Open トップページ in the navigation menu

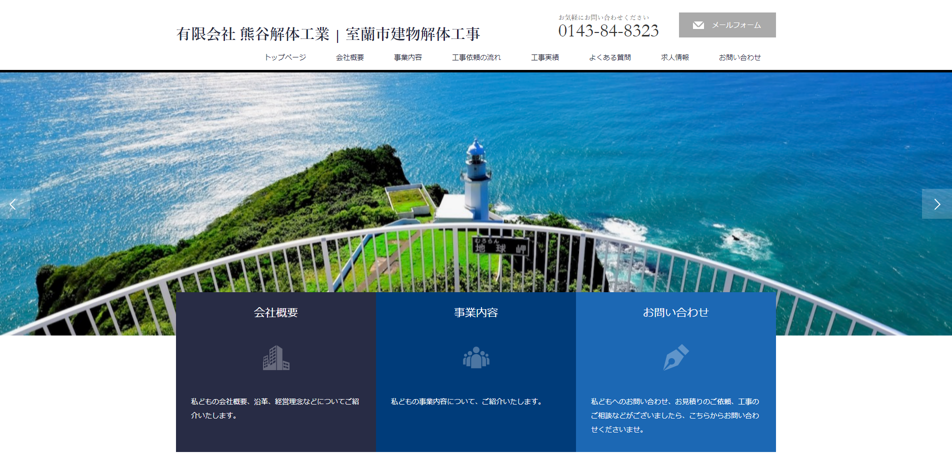click(x=285, y=58)
